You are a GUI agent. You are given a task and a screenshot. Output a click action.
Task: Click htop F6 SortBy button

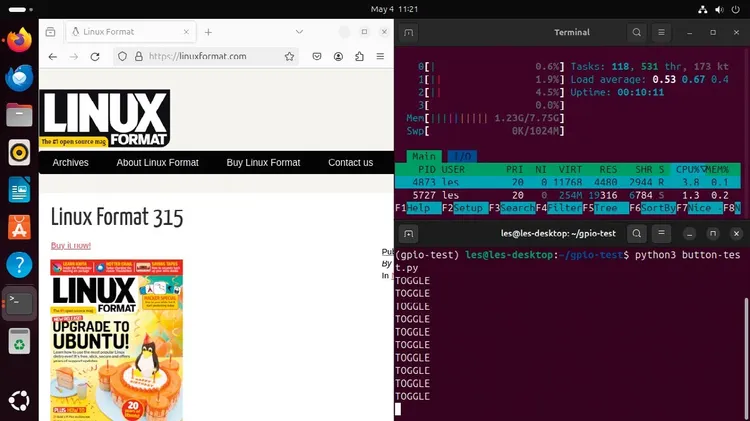click(652, 208)
